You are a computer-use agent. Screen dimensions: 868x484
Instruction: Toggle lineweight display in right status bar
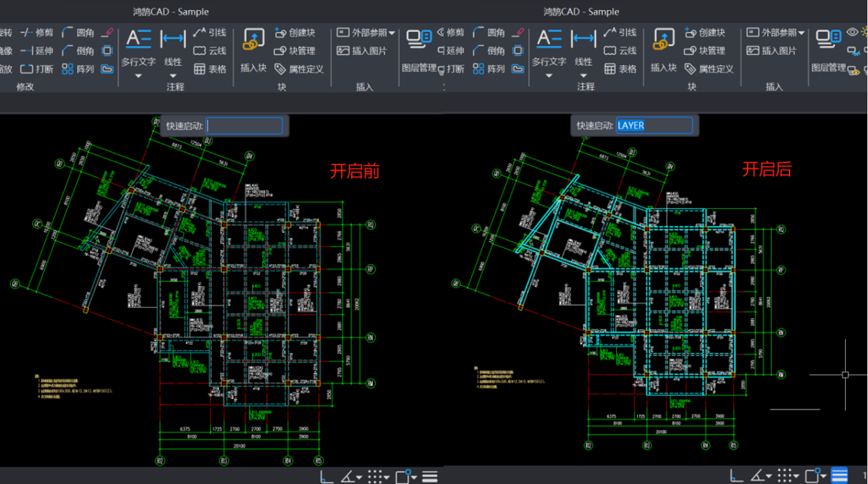tap(840, 476)
